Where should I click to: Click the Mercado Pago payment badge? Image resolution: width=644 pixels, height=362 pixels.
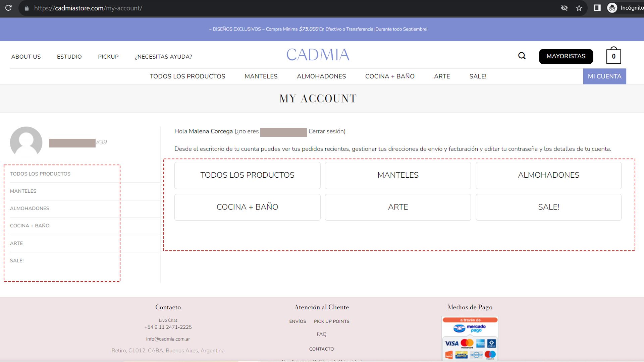pyautogui.click(x=470, y=339)
